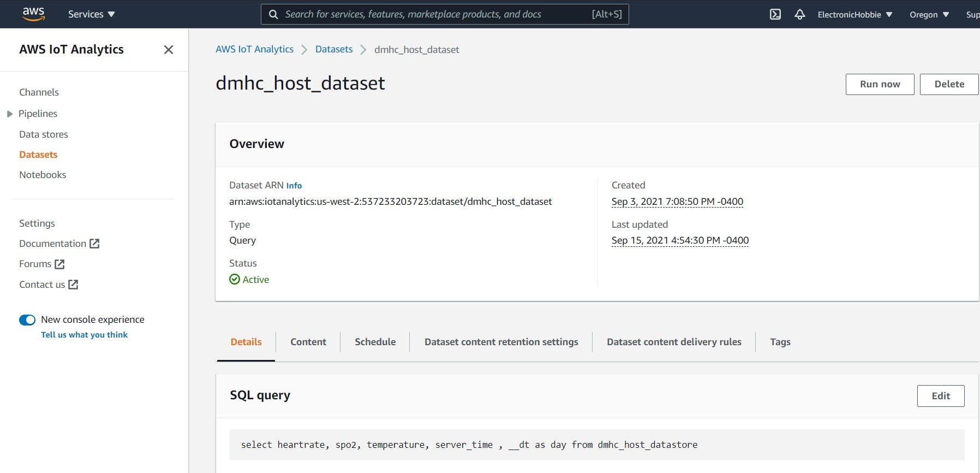Click the dataset ARN text value
The image size is (980, 473).
(391, 202)
